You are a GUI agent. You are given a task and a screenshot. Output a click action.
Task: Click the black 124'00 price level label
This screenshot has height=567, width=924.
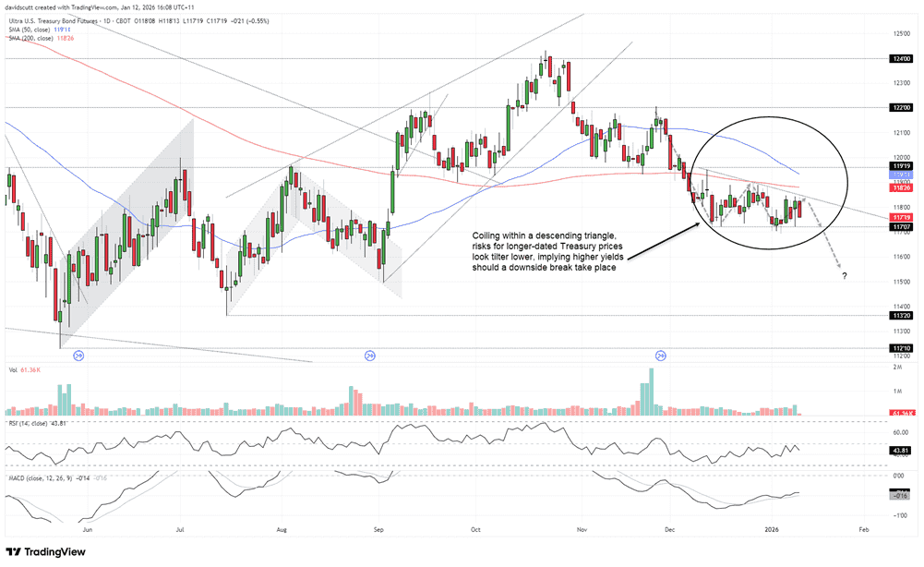tap(902, 59)
